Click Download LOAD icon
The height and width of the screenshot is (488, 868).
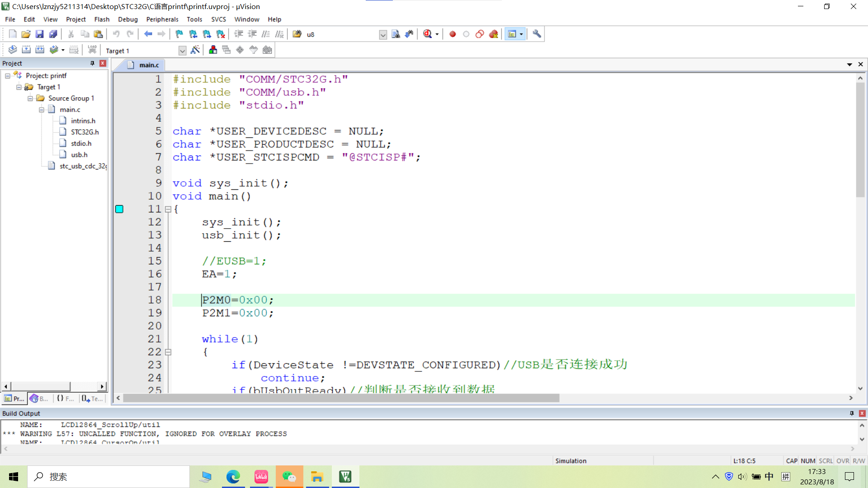pyautogui.click(x=92, y=50)
